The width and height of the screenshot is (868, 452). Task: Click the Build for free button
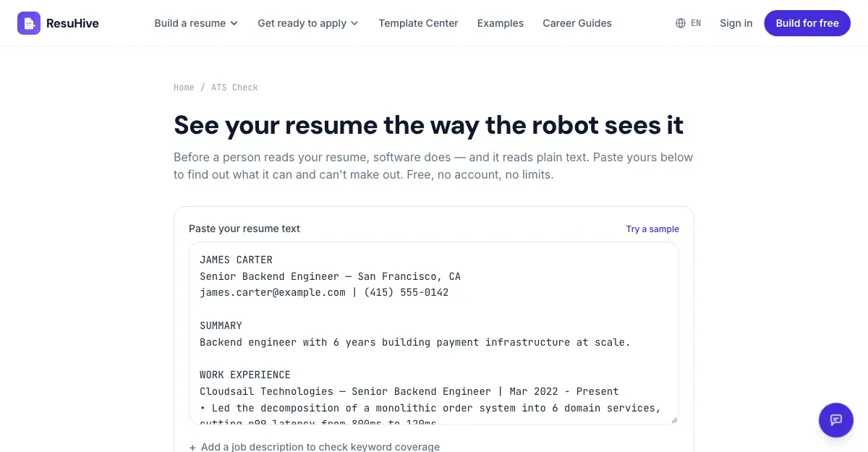coord(807,23)
